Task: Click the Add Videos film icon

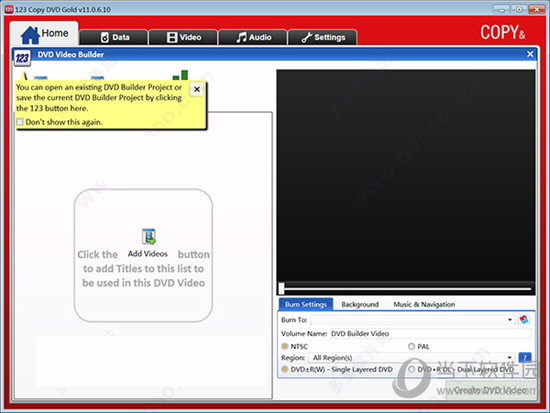Action: 149,237
